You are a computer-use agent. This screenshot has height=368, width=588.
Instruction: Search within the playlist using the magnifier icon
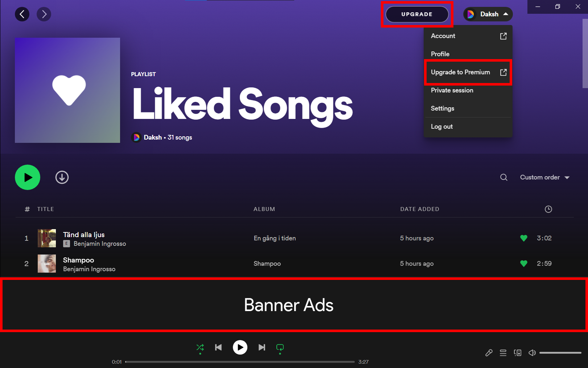[504, 177]
